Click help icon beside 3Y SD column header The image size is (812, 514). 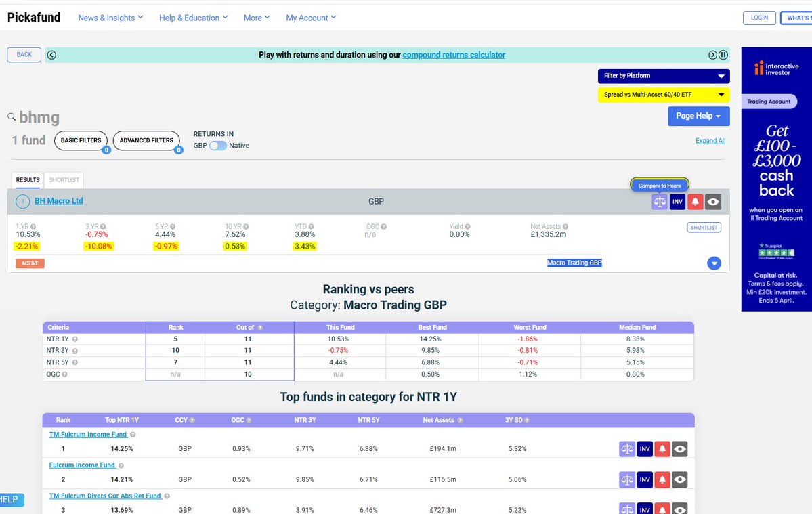pos(527,421)
